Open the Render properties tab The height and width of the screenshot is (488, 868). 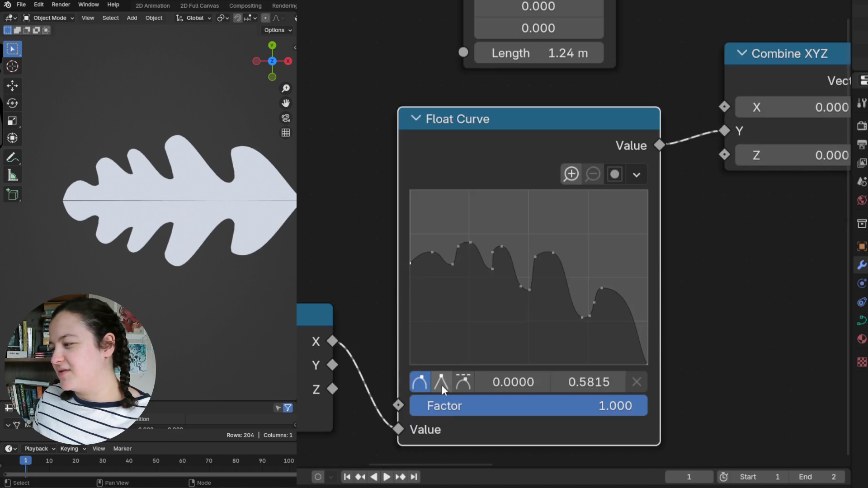(862, 126)
